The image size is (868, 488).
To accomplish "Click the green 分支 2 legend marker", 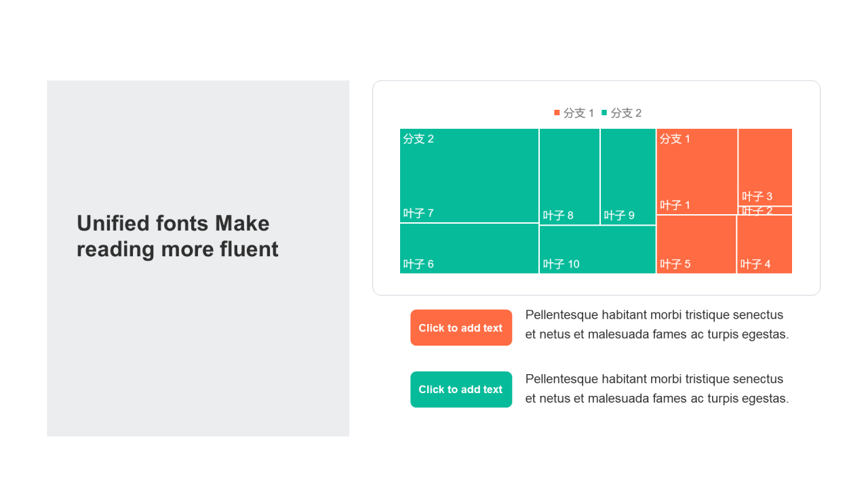I will (x=604, y=113).
